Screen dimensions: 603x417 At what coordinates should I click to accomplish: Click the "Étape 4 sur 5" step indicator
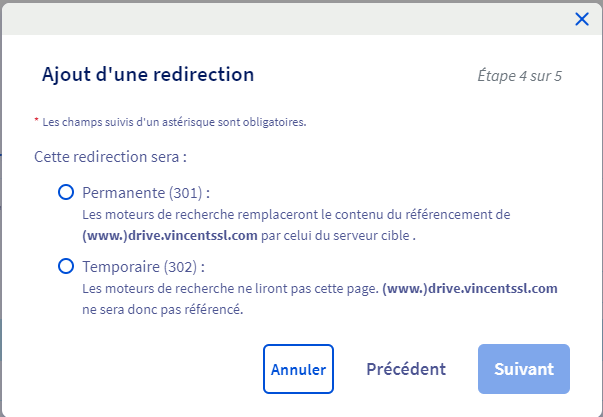pyautogui.click(x=520, y=76)
